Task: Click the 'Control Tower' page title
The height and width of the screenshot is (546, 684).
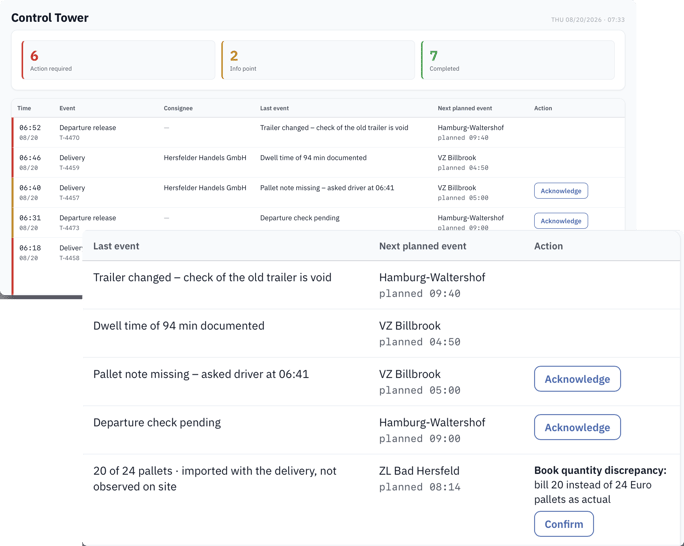Action: click(x=50, y=18)
